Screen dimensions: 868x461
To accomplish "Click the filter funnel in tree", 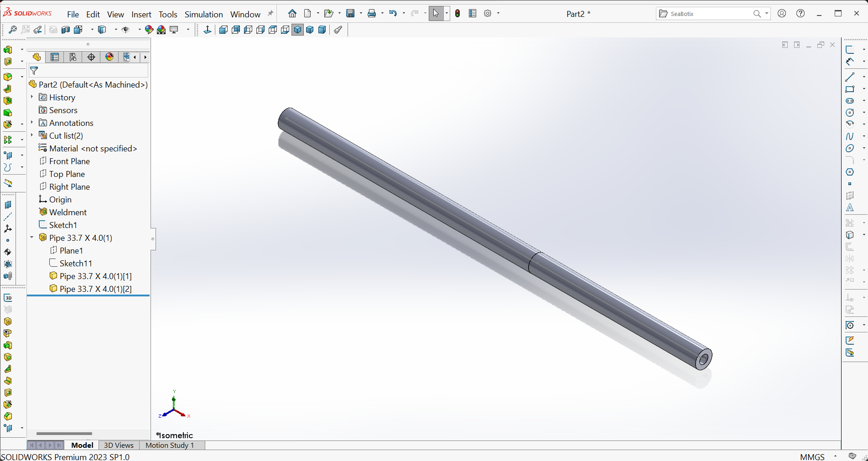I will (x=34, y=71).
